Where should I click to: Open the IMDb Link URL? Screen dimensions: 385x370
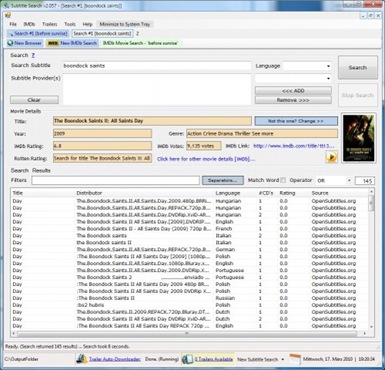294,146
